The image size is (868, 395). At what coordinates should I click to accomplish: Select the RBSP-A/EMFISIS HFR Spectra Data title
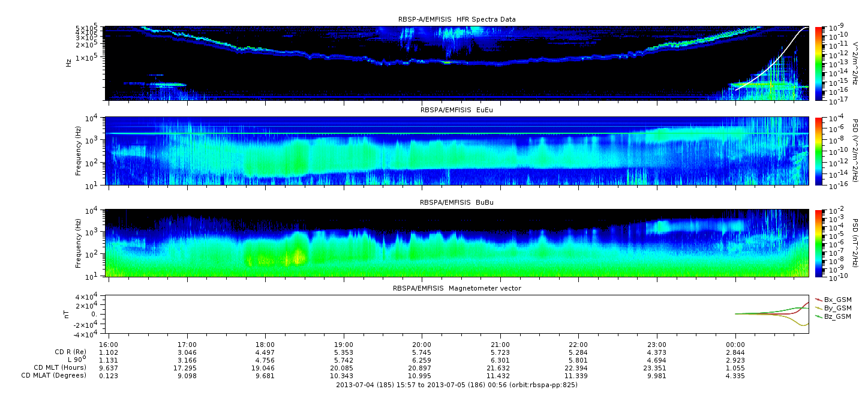coord(456,20)
